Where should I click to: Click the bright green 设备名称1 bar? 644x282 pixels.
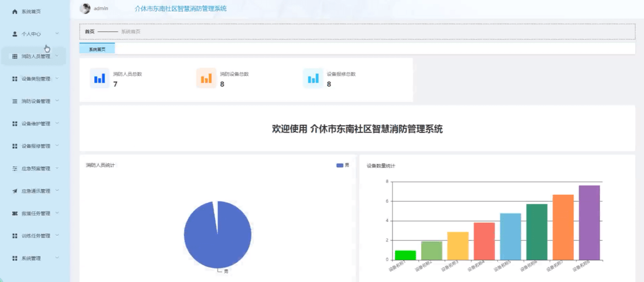405,255
